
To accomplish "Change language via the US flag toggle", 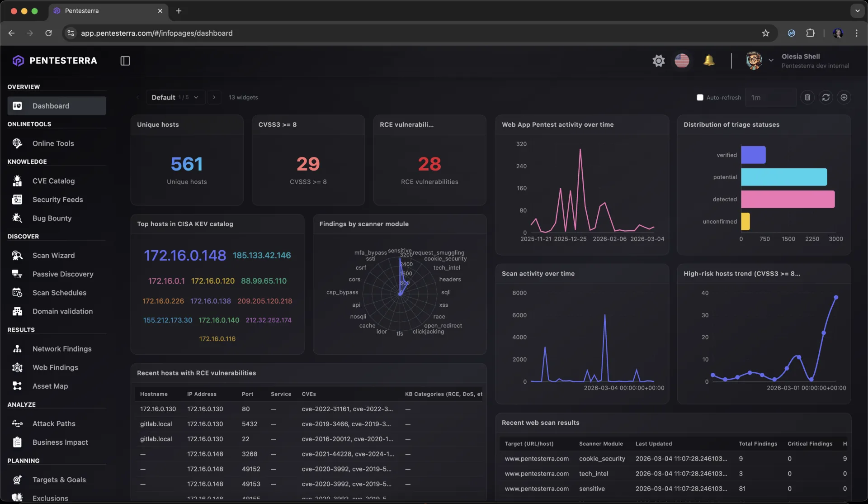I will 682,60.
